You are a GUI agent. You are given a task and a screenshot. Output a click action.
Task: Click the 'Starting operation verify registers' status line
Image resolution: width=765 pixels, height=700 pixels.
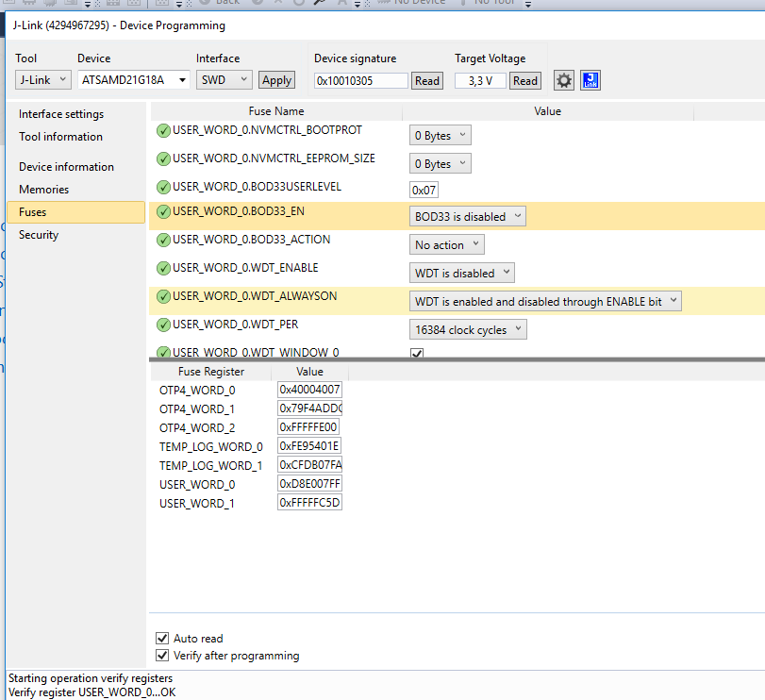click(91, 678)
